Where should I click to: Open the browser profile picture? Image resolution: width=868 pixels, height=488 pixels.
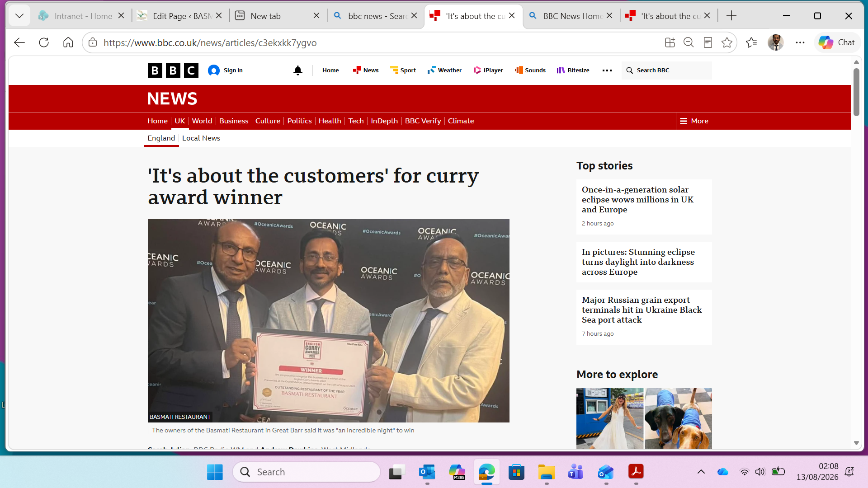point(776,42)
